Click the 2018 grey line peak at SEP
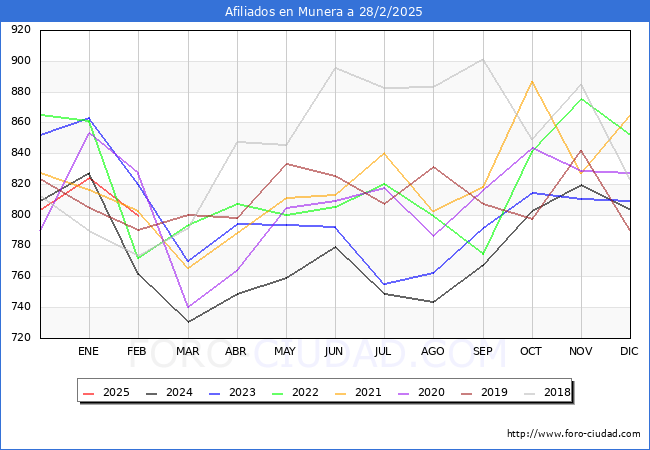Image resolution: width=650 pixels, height=450 pixels. tap(483, 60)
